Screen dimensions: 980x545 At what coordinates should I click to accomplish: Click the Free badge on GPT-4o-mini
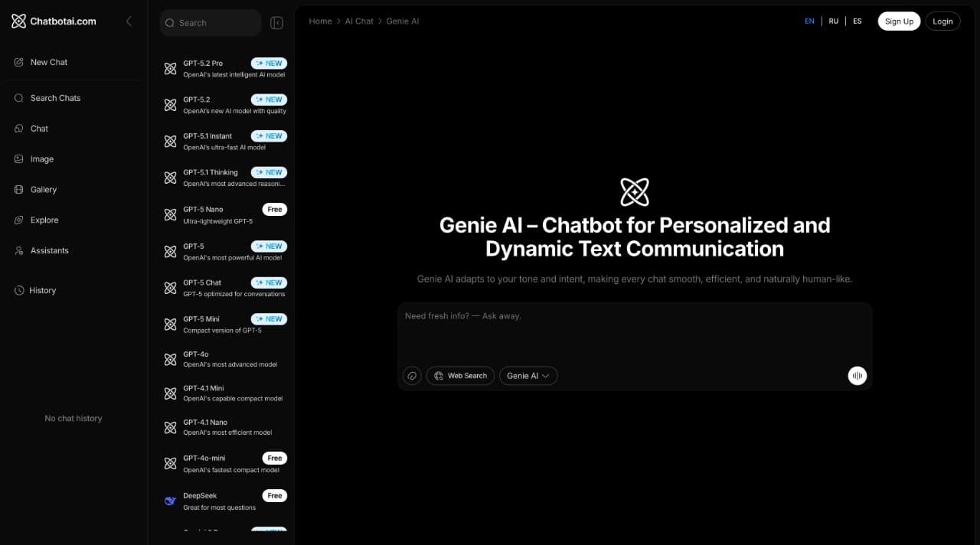pos(275,458)
